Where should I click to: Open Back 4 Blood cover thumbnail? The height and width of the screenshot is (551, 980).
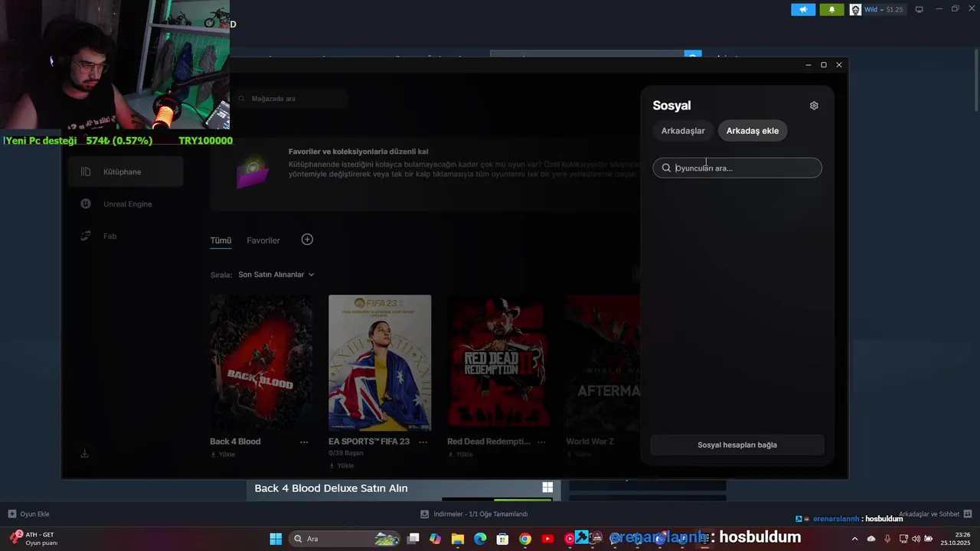coord(261,363)
